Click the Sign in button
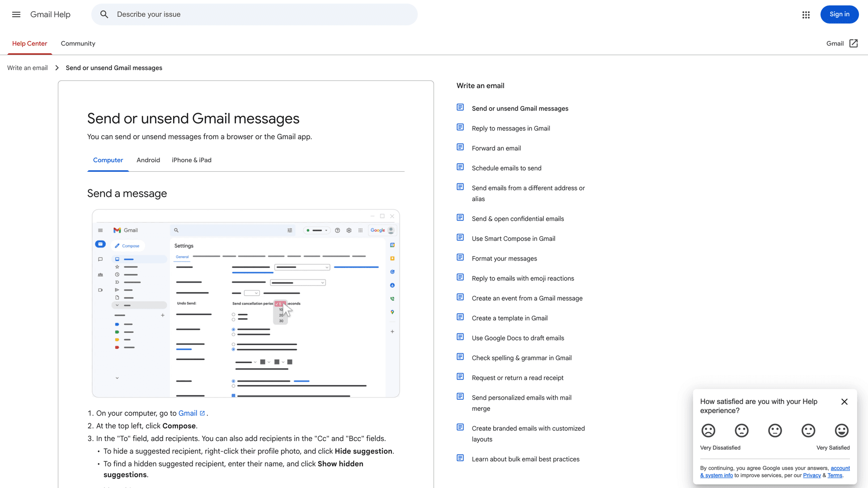868x488 pixels. (x=839, y=14)
